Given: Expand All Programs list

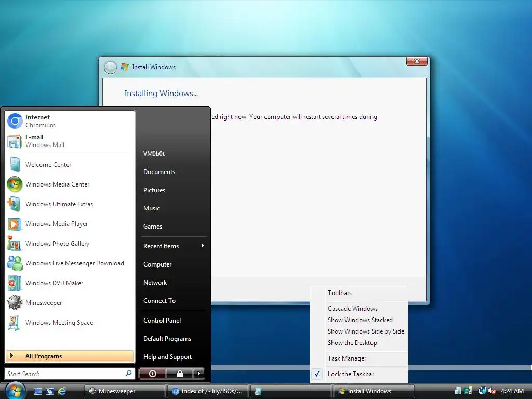Looking at the screenshot, I should point(70,356).
